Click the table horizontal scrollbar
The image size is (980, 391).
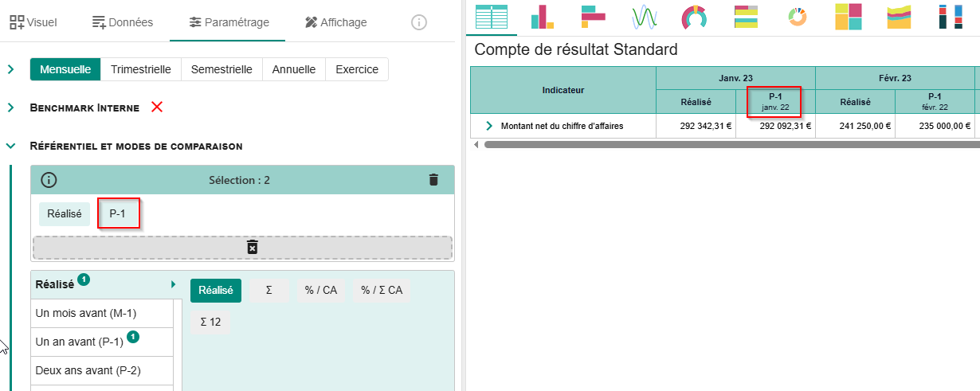pos(717,145)
